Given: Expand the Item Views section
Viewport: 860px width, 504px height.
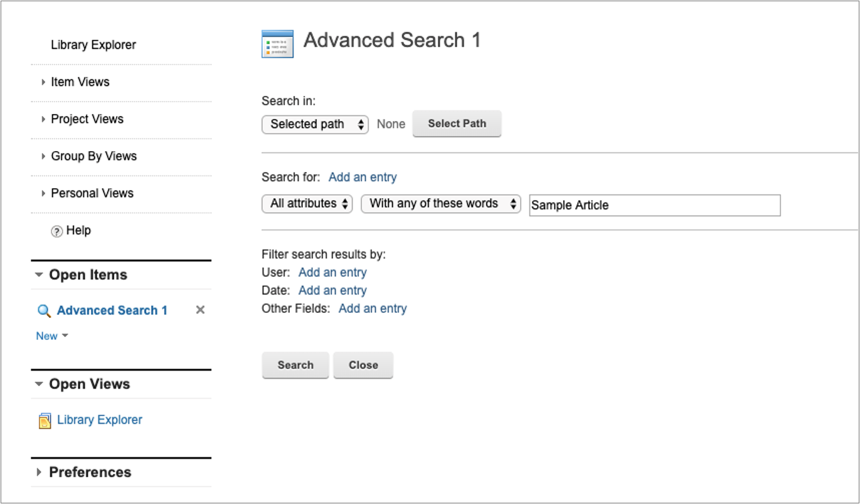Looking at the screenshot, I should pos(43,82).
